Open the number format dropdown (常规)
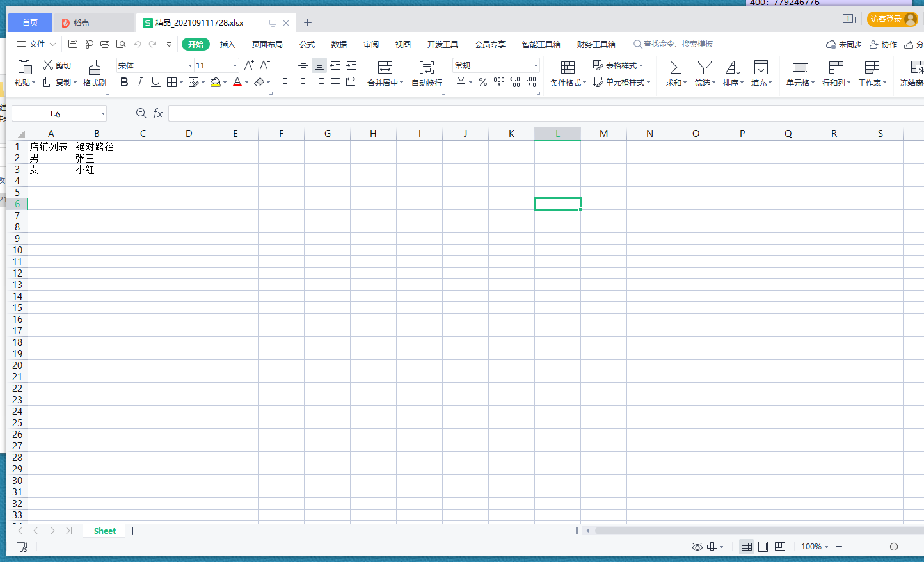 [536, 66]
